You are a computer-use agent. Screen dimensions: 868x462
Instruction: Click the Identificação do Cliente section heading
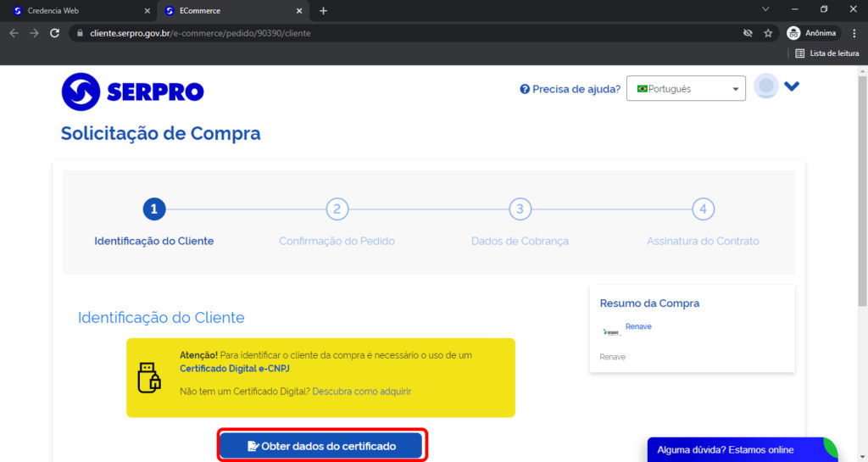click(161, 318)
